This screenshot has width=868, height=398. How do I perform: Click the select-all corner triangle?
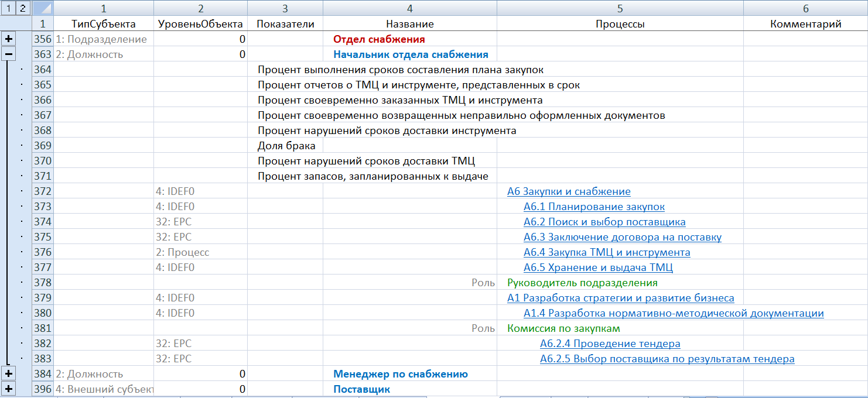click(42, 8)
